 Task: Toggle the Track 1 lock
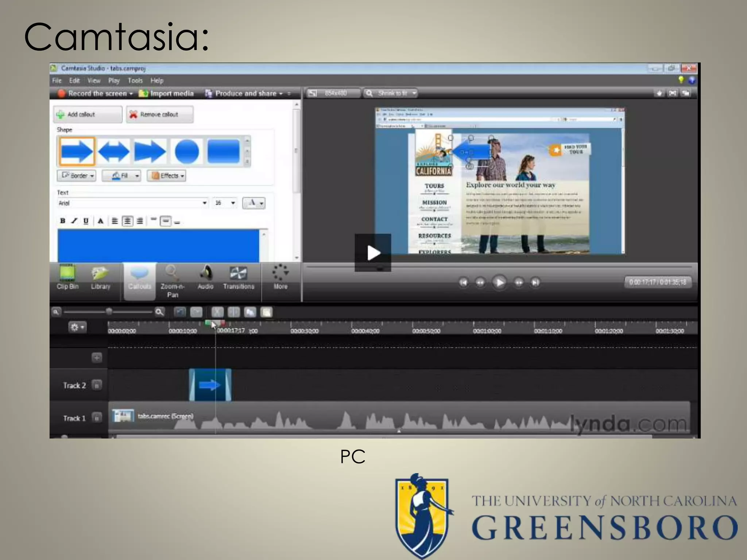(97, 417)
